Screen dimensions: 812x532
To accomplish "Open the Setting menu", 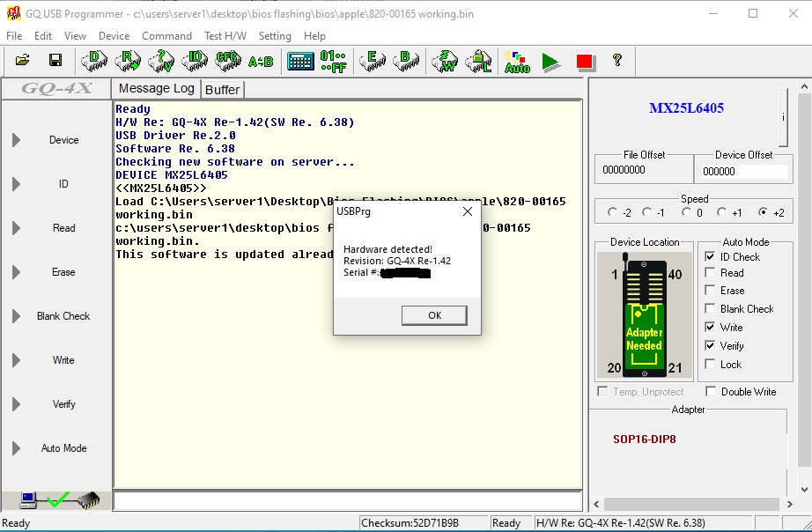I will pos(275,36).
